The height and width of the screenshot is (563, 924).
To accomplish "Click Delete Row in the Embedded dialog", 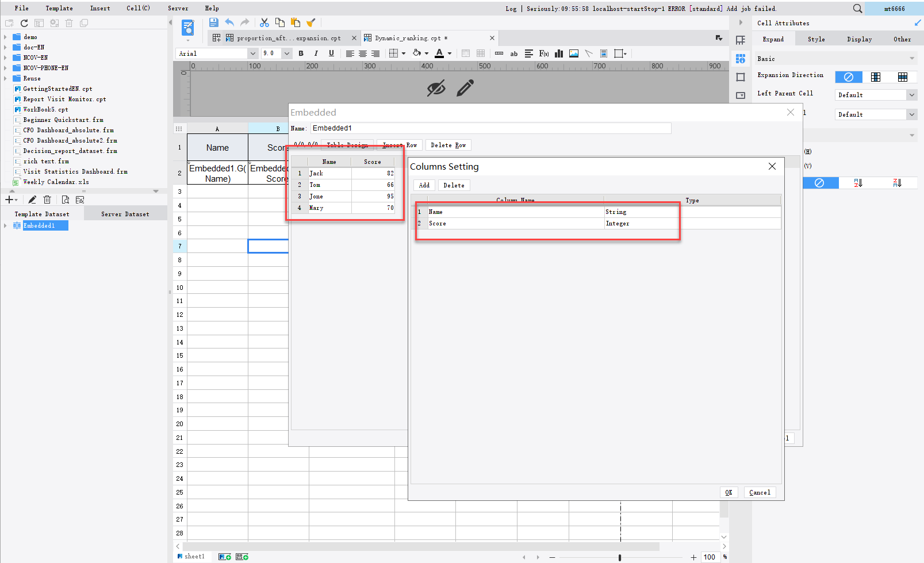I will [448, 145].
